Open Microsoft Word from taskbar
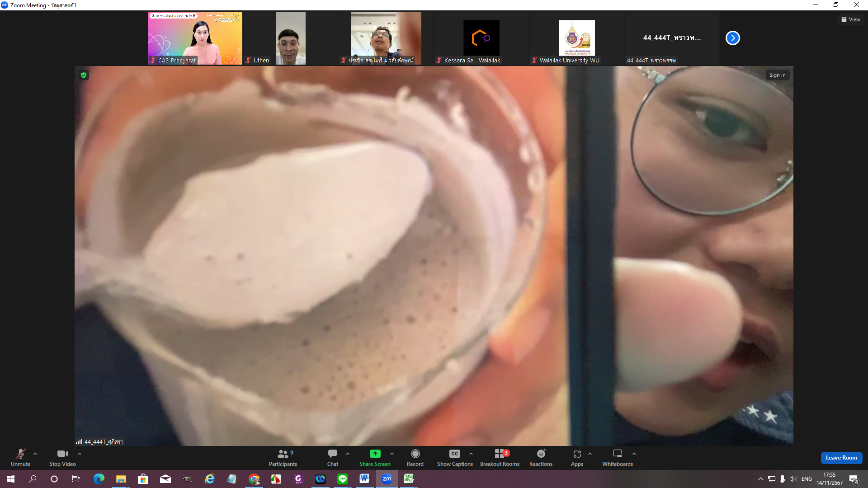Viewport: 868px width, 488px height. 364,479
